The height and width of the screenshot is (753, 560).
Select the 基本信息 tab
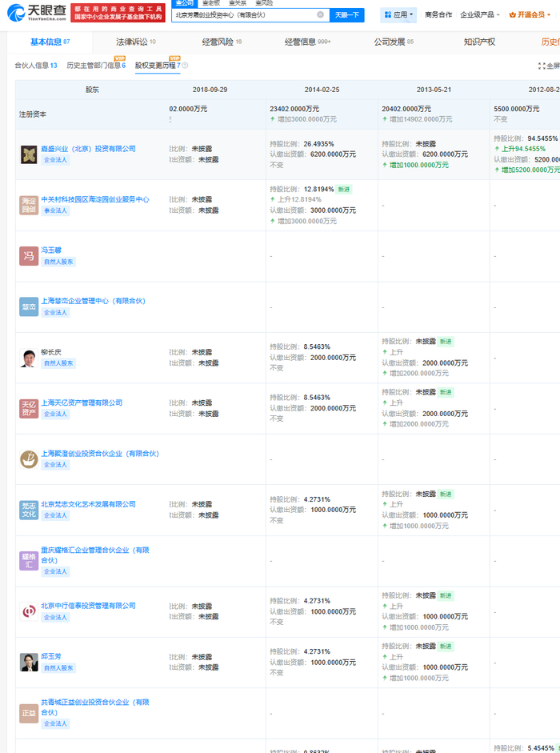click(x=50, y=42)
